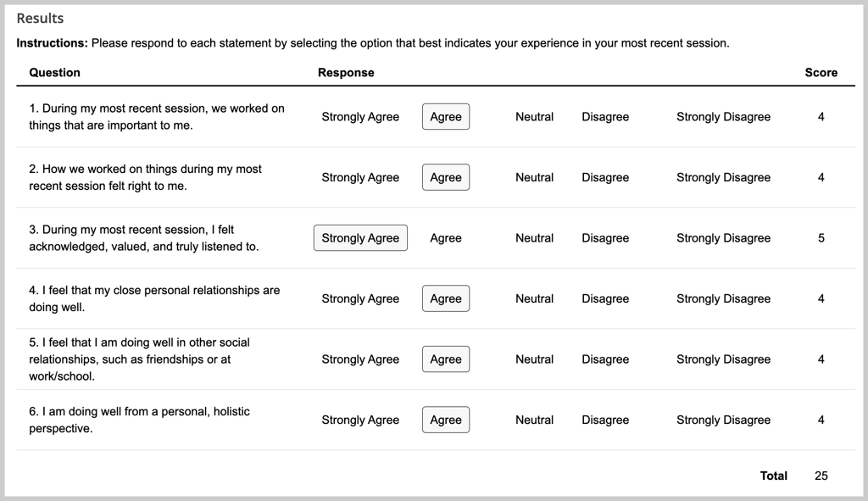Viewport: 868px width, 501px height.
Task: Click the Agree box for question 4
Action: click(x=446, y=298)
